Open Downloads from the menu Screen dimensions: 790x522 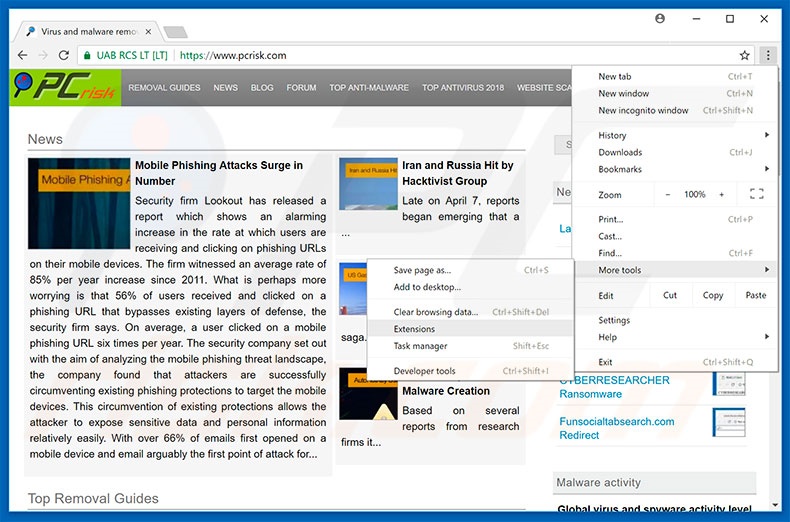pyautogui.click(x=675, y=152)
